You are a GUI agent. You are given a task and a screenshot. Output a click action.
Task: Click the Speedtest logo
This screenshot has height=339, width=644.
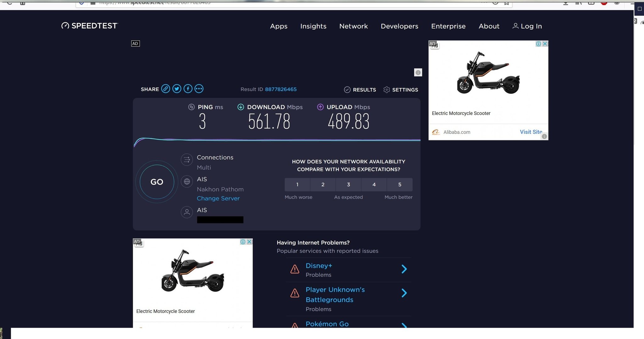[90, 26]
